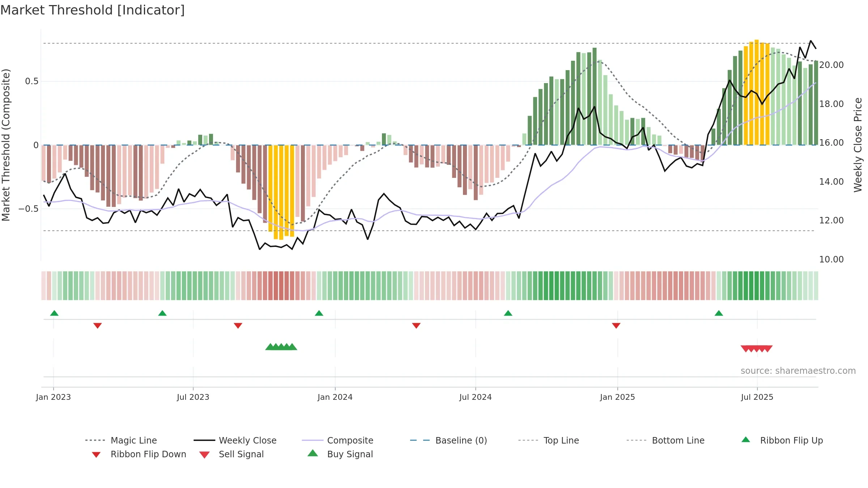Click the Market Threshold [Indicator] chart title
Screen dimensions: 868x488
point(93,10)
